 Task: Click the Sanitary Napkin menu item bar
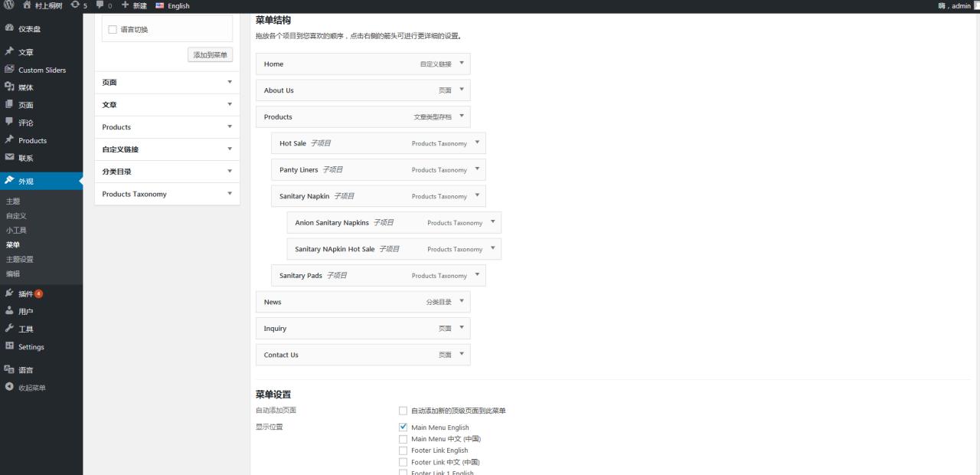click(x=378, y=196)
